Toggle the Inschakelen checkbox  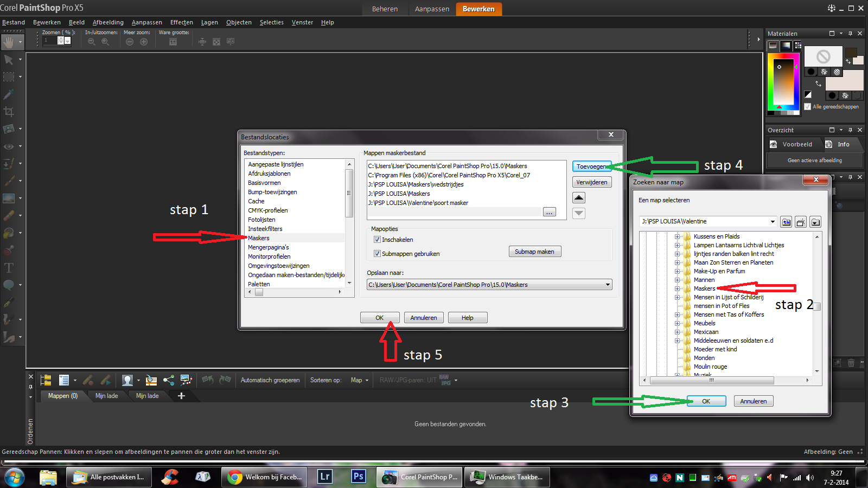[377, 240]
